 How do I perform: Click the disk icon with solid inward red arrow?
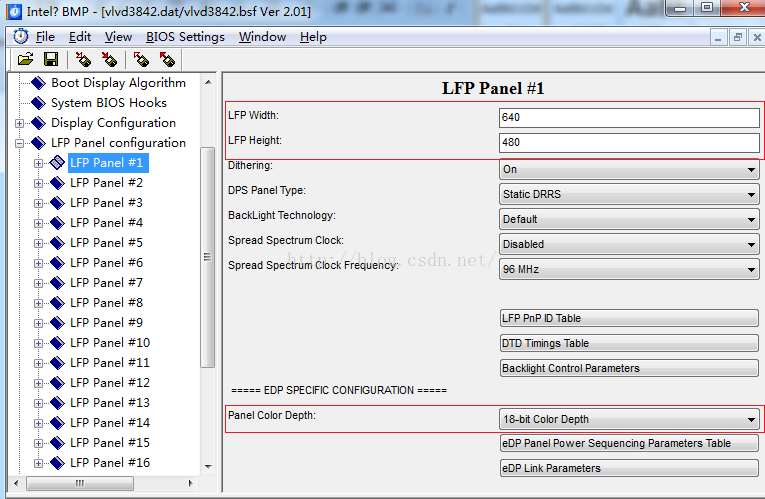pos(109,60)
